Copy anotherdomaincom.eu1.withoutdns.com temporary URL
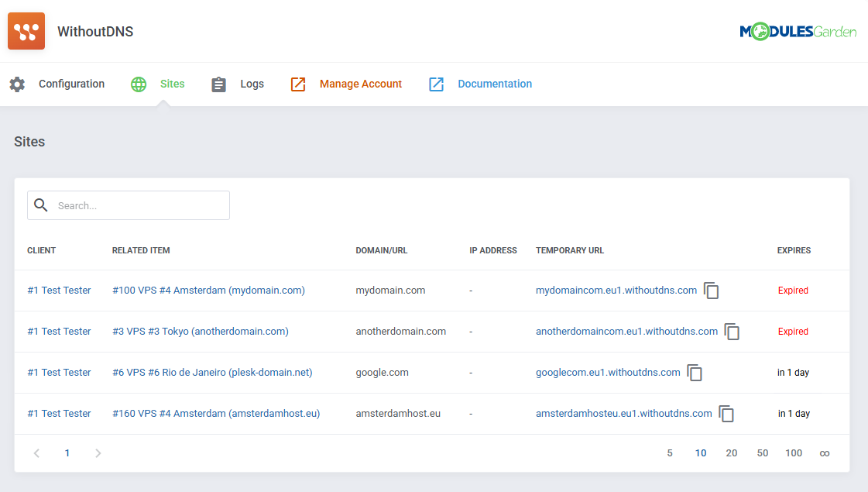868x492 pixels. [732, 332]
